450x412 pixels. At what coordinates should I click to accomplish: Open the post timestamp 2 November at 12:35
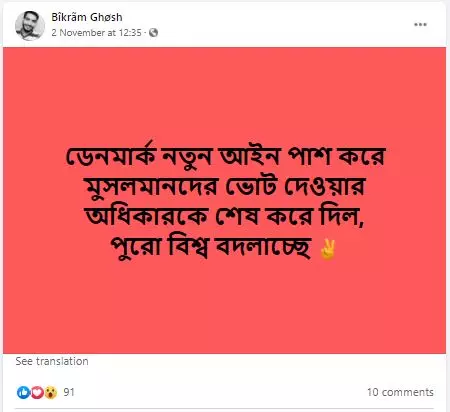point(96,33)
